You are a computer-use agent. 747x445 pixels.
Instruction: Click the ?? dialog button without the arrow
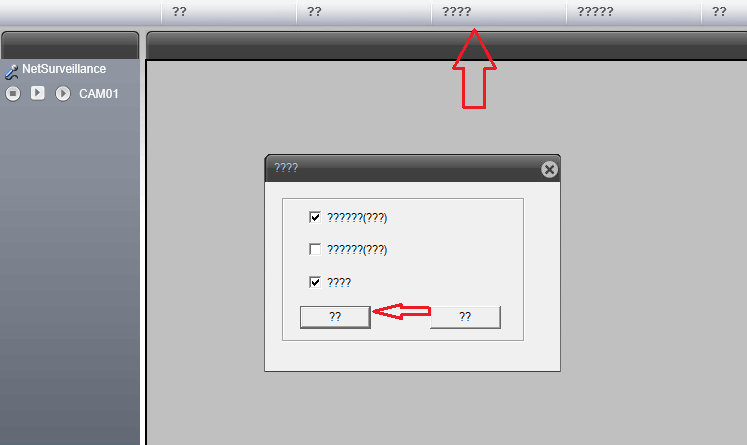coord(465,317)
